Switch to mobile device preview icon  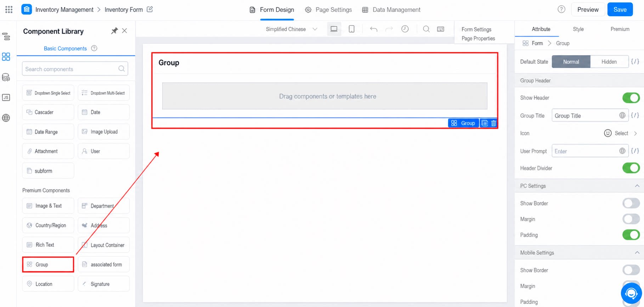point(351,29)
